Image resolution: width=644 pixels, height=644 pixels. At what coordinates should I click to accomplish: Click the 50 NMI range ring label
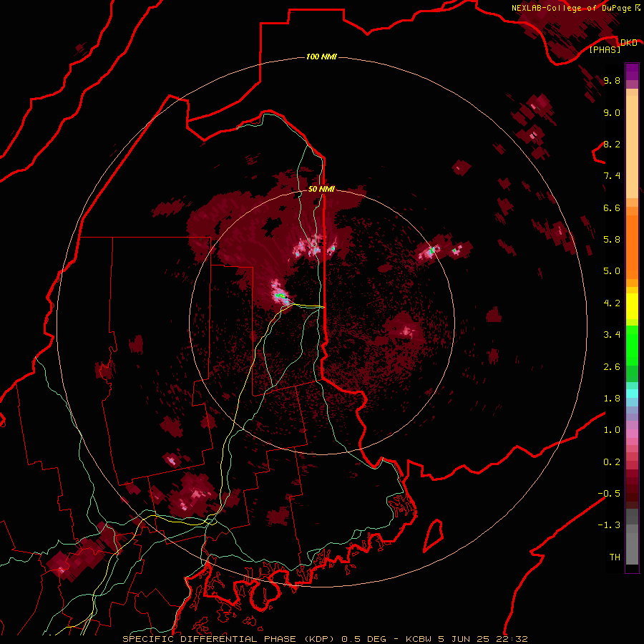pyautogui.click(x=321, y=189)
